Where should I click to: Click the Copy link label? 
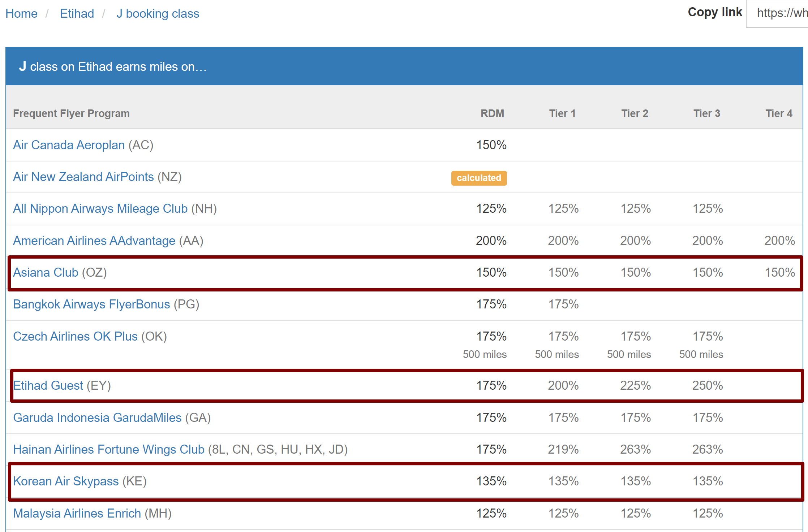pos(715,12)
